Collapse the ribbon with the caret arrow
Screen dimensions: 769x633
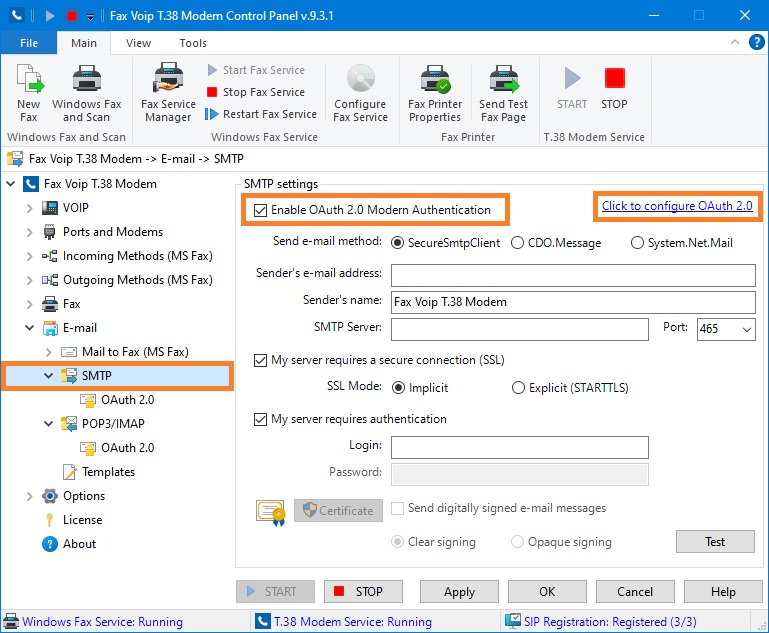(735, 42)
